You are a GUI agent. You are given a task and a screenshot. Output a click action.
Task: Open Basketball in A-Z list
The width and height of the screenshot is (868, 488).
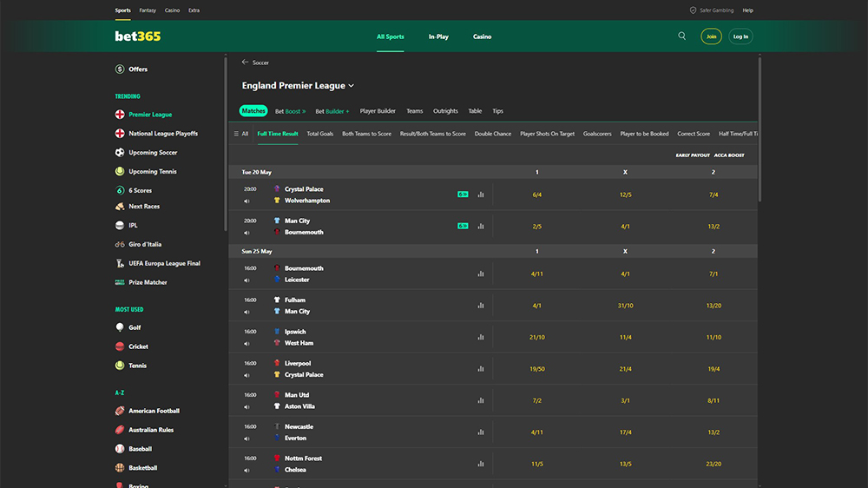tap(143, 467)
